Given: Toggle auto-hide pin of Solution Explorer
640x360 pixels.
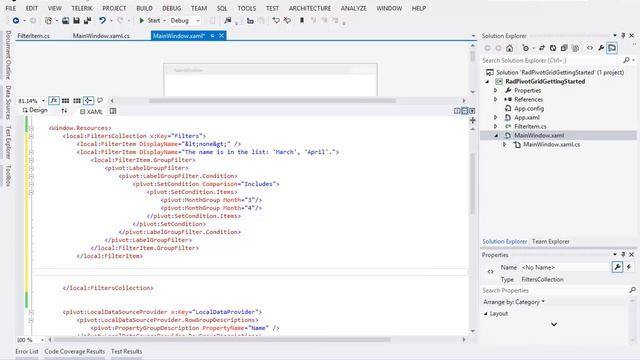Looking at the screenshot, I should click(623, 36).
